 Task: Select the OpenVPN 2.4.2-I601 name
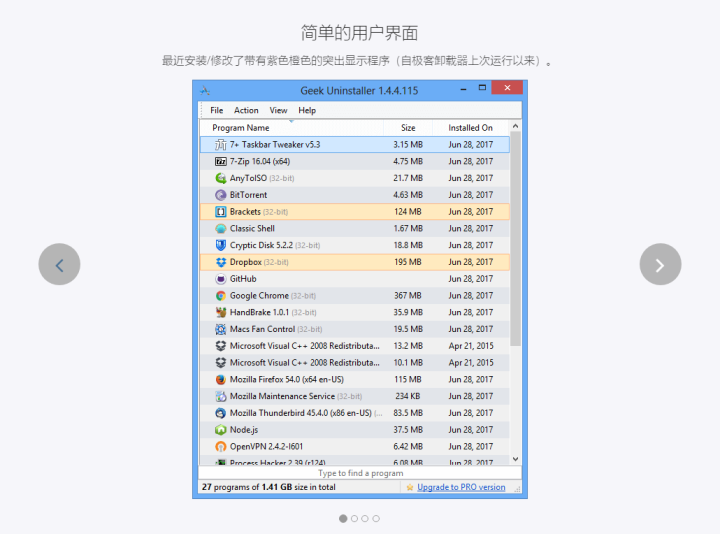tap(266, 447)
